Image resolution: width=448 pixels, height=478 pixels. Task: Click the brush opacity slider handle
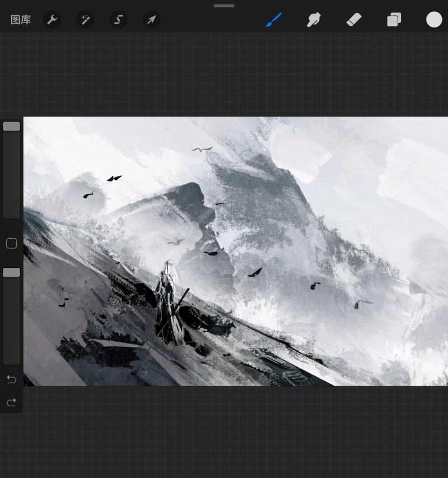12,272
